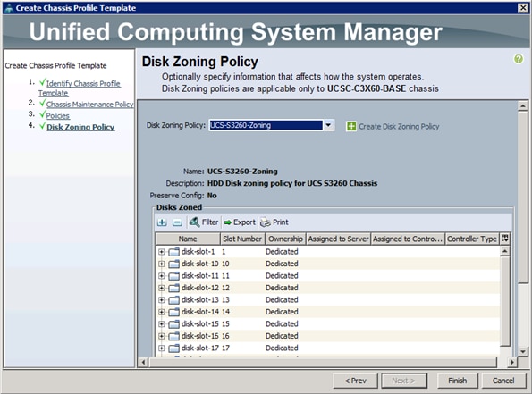Expand the disk-slot-17 row
Viewport: 532px width, 394px height.
click(162, 348)
